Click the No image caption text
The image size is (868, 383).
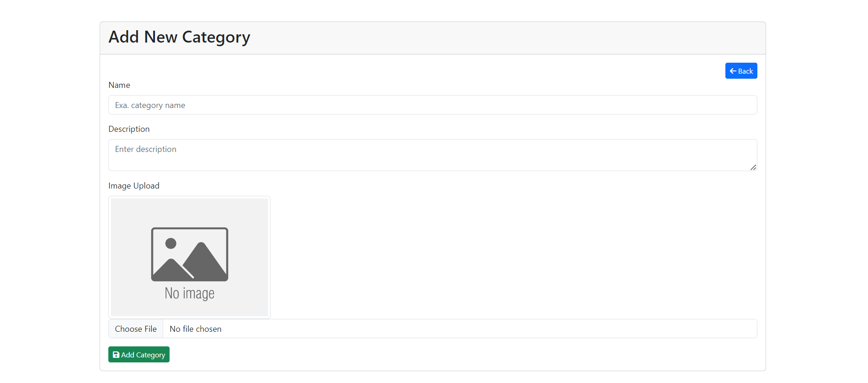[x=189, y=293]
